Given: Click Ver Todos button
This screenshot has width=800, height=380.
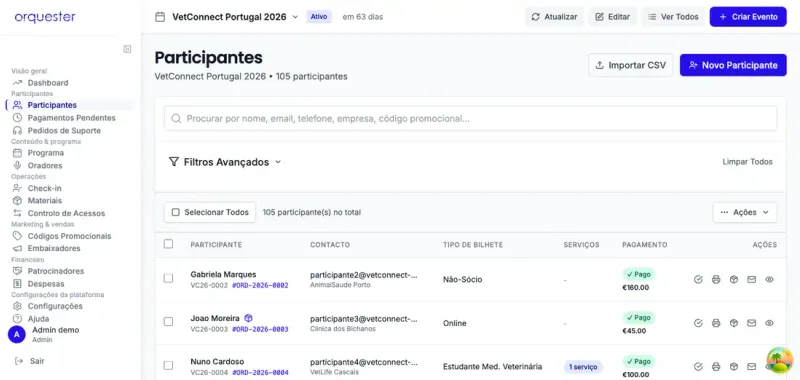Looking at the screenshot, I should [673, 17].
